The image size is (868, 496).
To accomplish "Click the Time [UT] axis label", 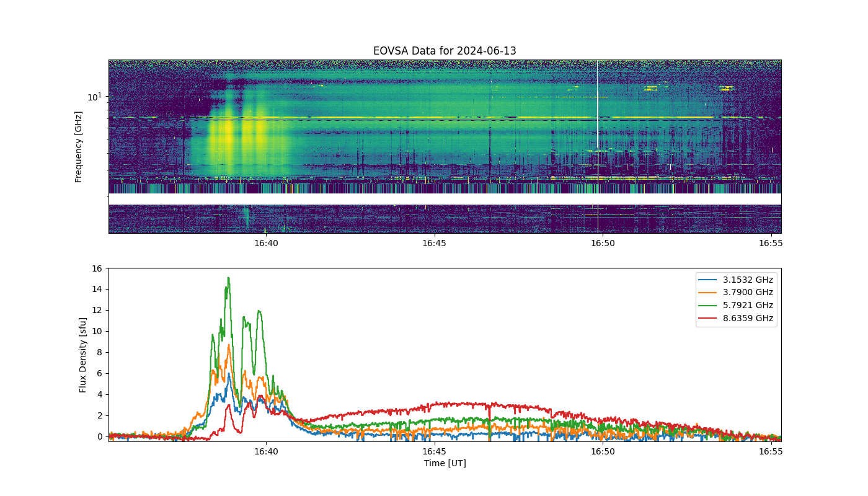I will point(445,463).
